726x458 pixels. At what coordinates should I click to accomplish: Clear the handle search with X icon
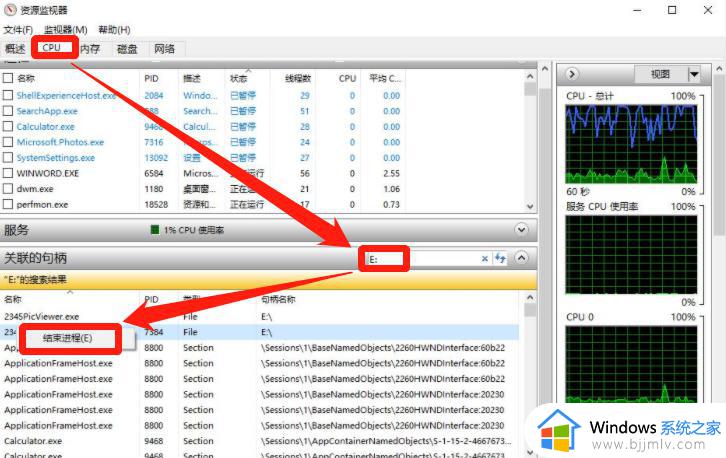[x=484, y=259]
